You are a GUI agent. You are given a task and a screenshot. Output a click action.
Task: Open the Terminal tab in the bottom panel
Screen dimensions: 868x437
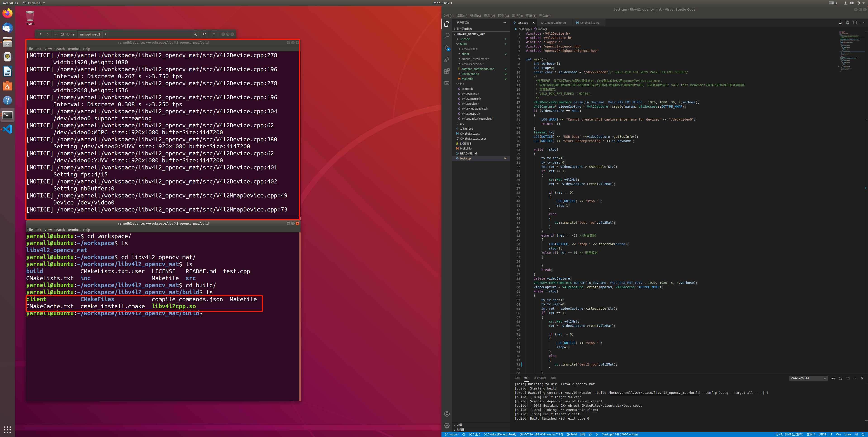pyautogui.click(x=553, y=378)
